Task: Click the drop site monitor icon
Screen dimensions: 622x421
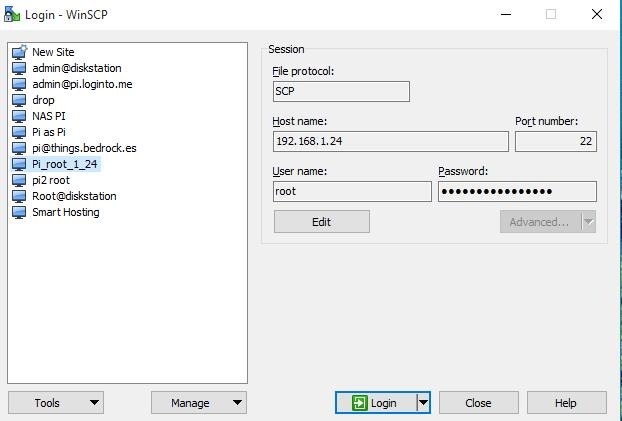Action: pos(19,100)
